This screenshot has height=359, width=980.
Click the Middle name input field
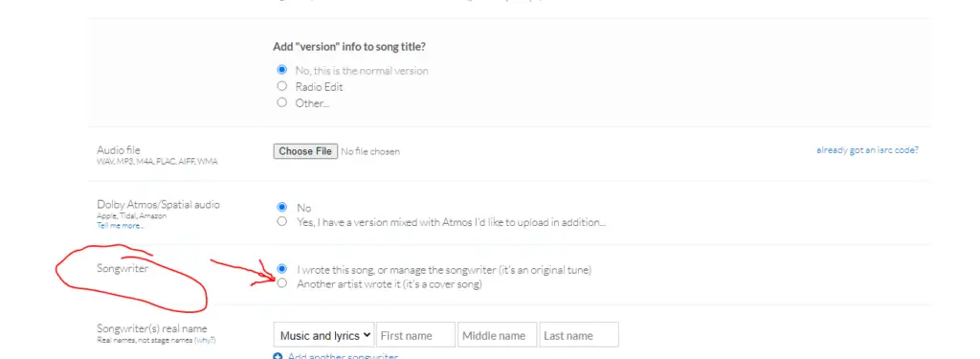point(497,335)
